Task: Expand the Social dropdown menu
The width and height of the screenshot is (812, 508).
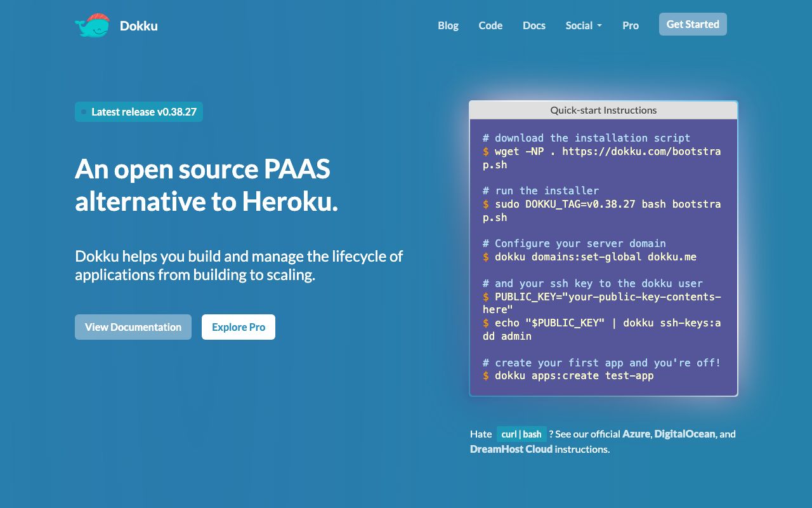Action: pyautogui.click(x=584, y=25)
